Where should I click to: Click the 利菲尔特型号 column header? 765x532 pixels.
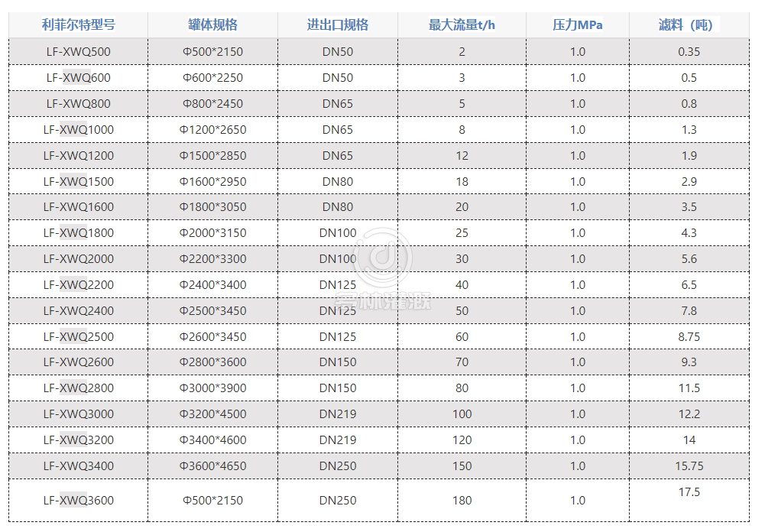(78, 24)
